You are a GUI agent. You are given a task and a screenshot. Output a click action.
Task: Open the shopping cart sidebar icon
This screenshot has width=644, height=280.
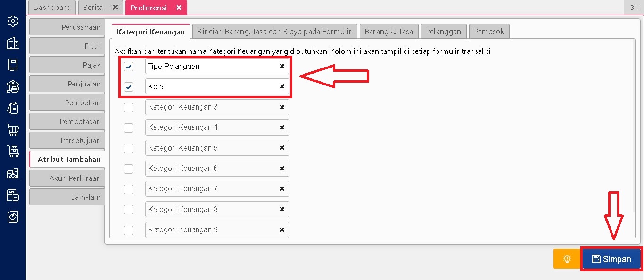pos(13,130)
